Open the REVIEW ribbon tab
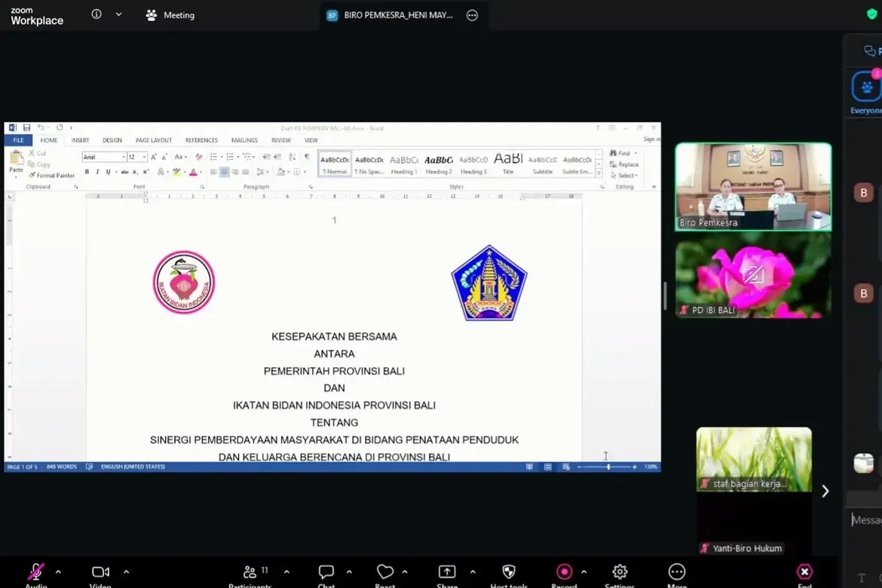Image resolution: width=882 pixels, height=588 pixels. coord(280,140)
